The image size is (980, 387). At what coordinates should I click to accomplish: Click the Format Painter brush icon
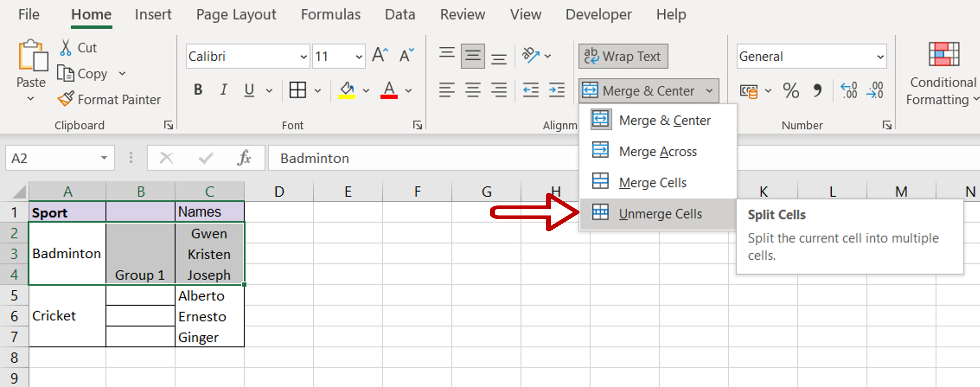(x=65, y=99)
